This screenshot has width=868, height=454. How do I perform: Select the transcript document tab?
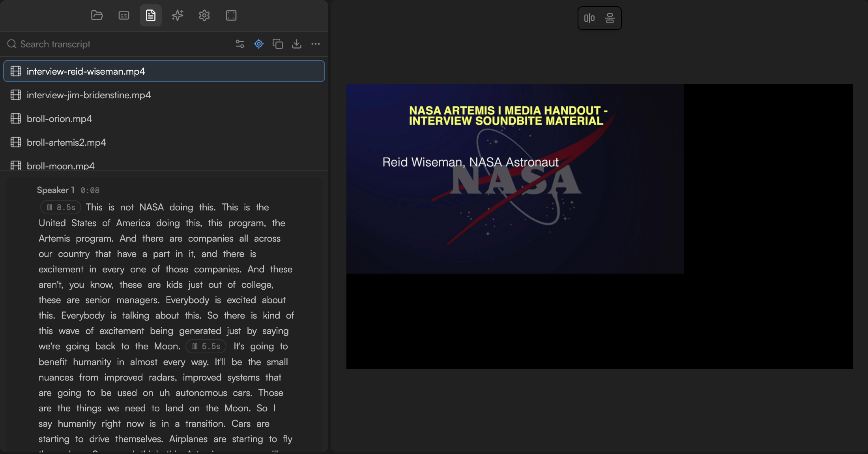point(151,15)
